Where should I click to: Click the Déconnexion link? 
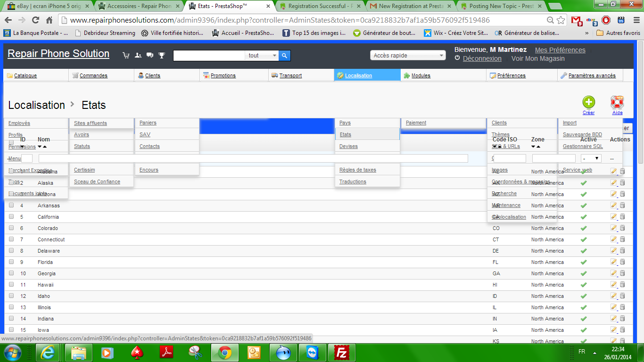482,58
